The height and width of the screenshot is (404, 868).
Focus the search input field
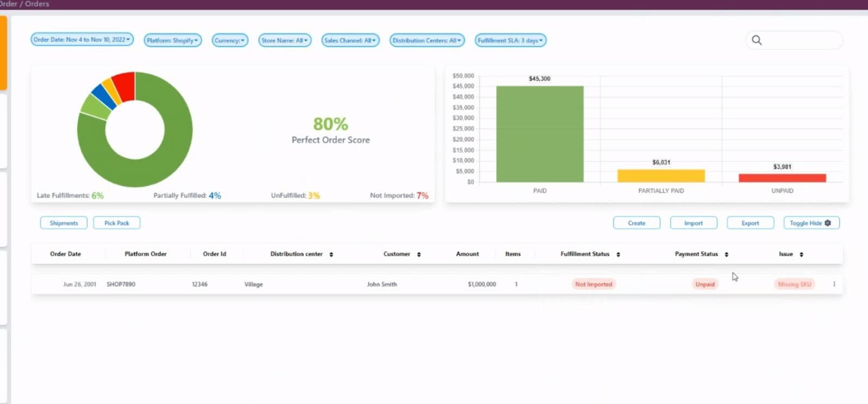(x=802, y=40)
